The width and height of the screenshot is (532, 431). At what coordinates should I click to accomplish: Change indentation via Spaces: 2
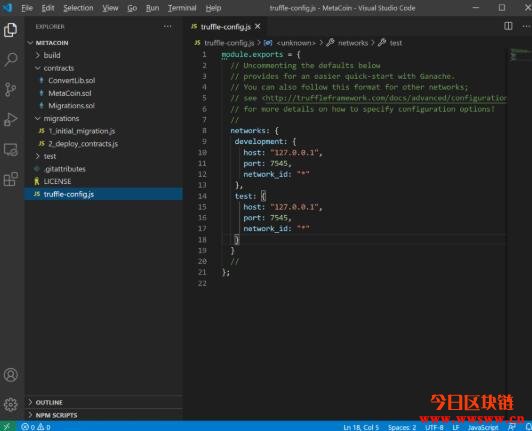(402, 427)
